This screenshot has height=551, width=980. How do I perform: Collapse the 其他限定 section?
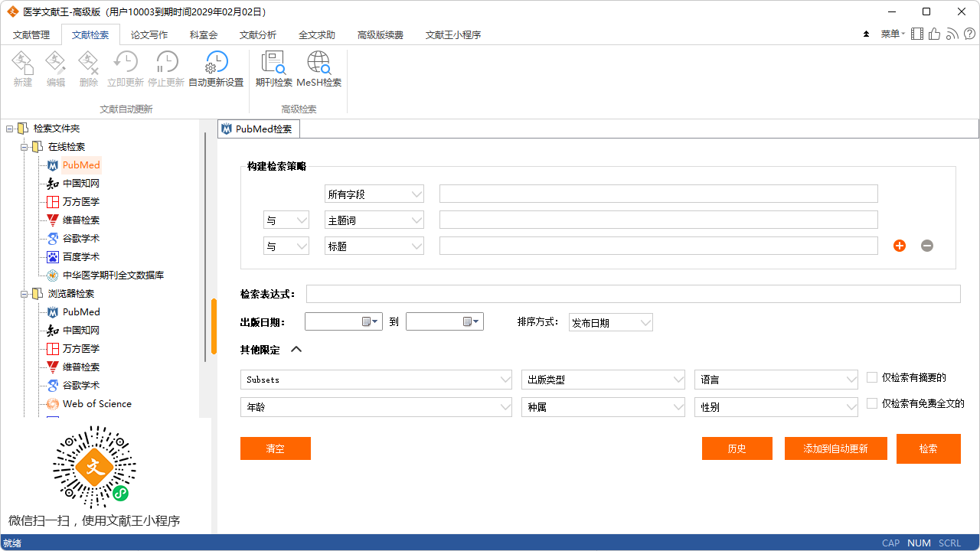point(296,349)
